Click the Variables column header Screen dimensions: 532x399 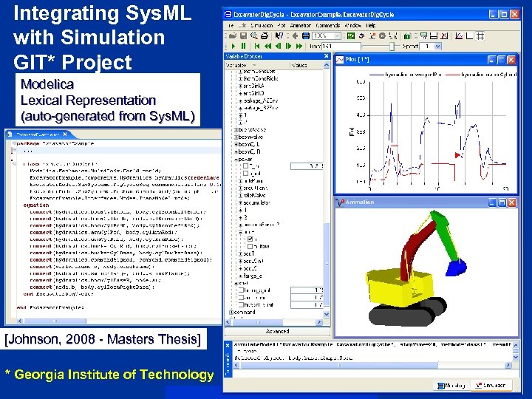(257, 65)
